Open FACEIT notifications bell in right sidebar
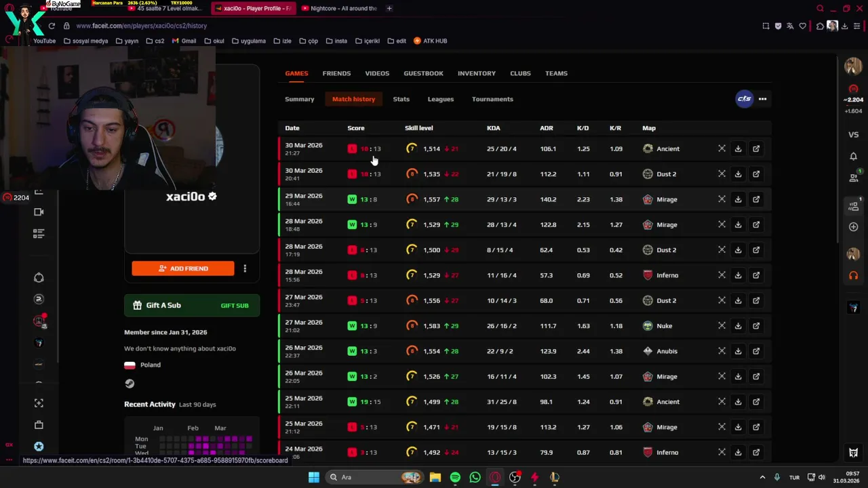 click(853, 157)
